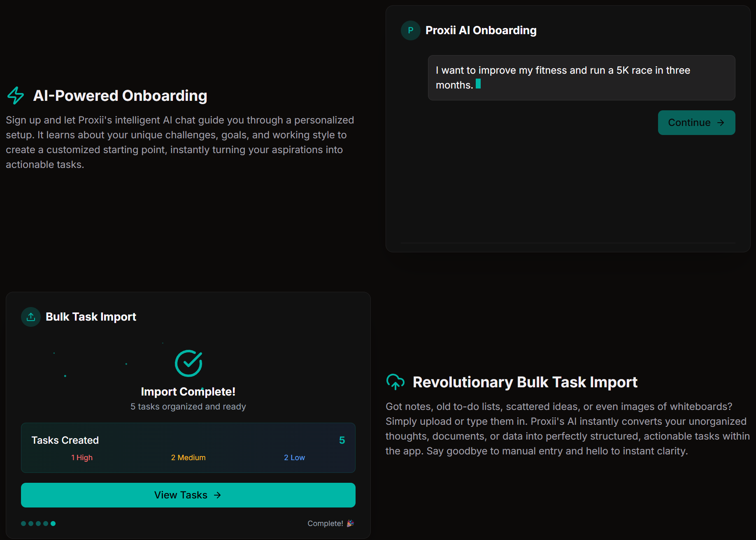Select the last bright progress dot
Screen dimensions: 756x540
click(x=53, y=524)
